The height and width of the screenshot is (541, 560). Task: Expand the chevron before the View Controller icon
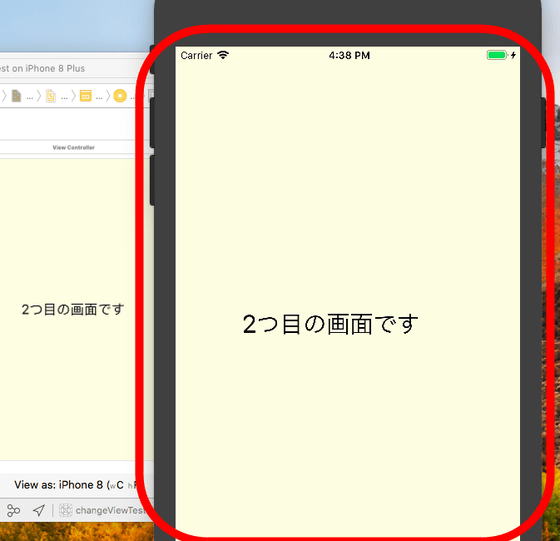pos(108,96)
